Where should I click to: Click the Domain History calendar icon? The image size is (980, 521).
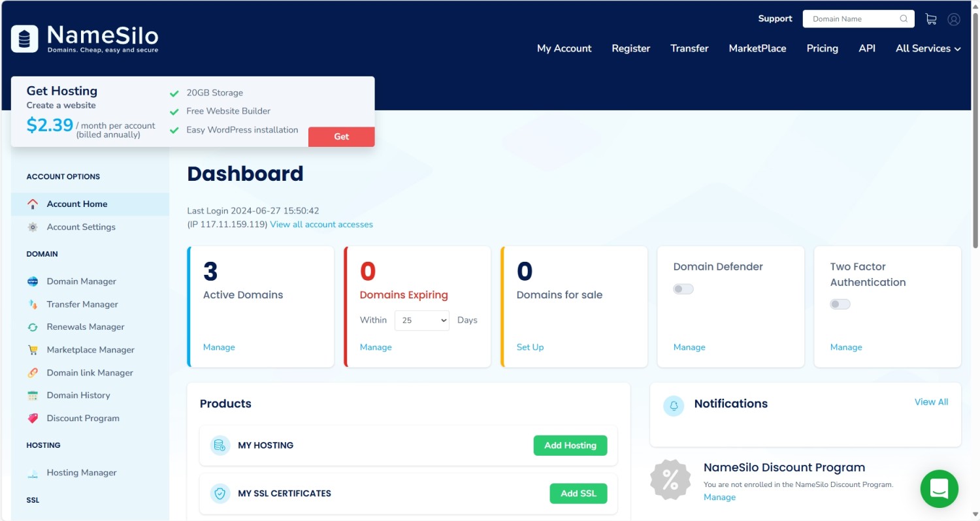pyautogui.click(x=33, y=396)
